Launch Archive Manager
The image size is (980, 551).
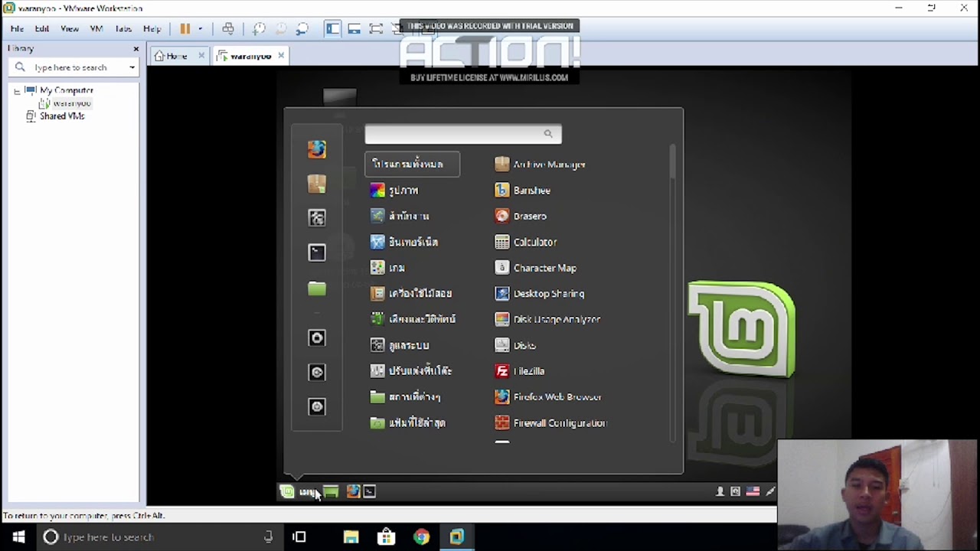(541, 165)
